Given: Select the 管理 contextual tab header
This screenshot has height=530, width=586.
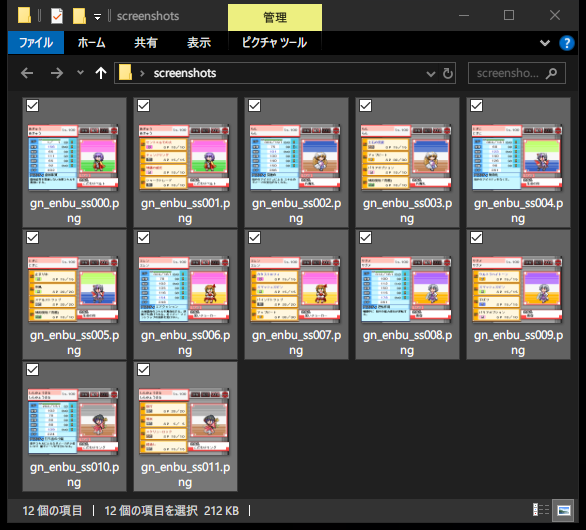Looking at the screenshot, I should pyautogui.click(x=275, y=17).
